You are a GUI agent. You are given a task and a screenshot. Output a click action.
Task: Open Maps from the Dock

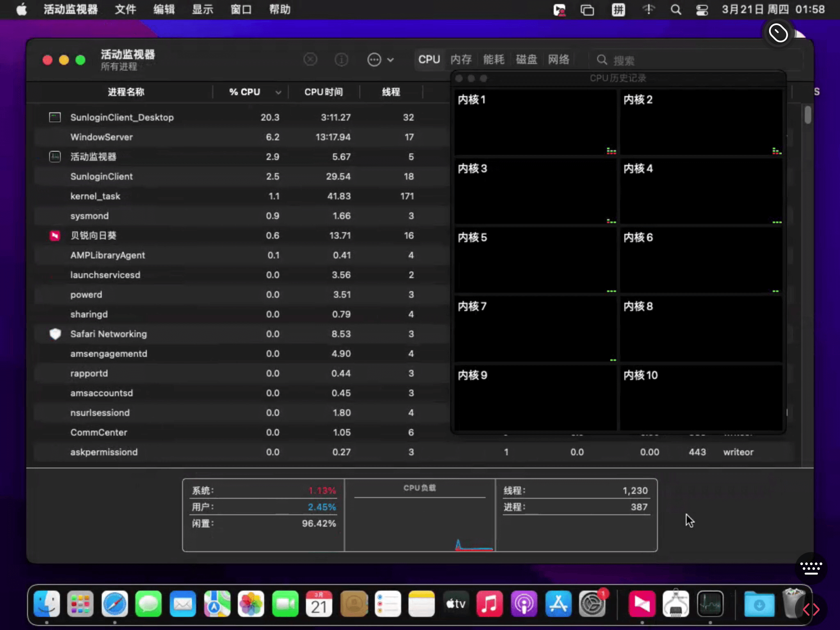217,604
